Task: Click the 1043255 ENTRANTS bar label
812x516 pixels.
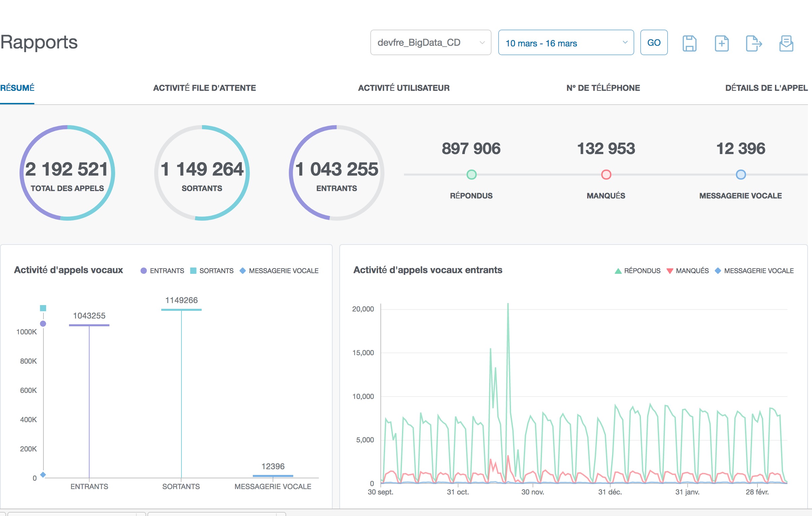Action: [x=89, y=316]
